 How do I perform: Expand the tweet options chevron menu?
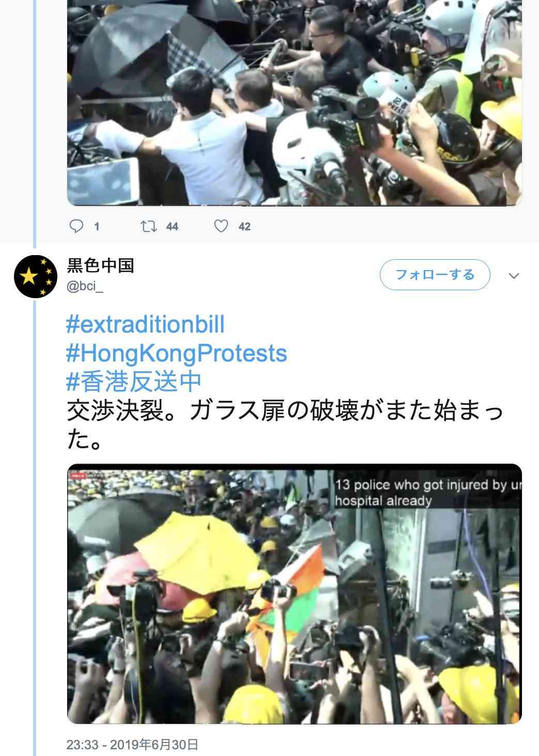(x=514, y=276)
